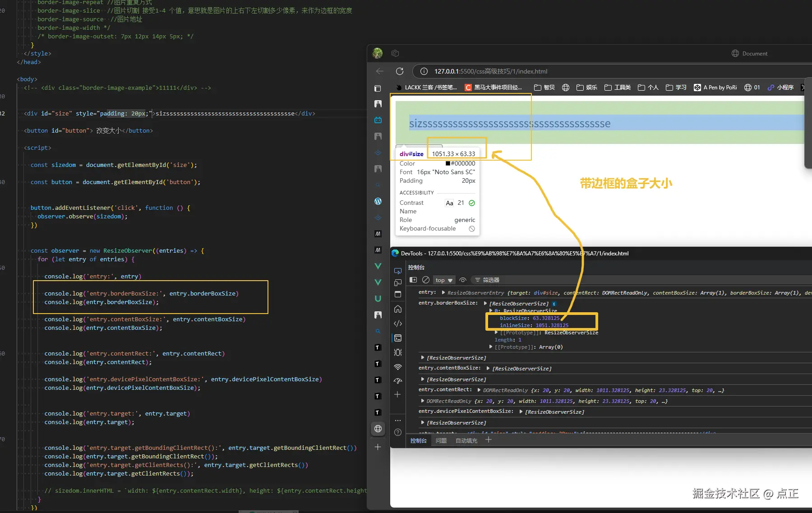Click the browser refresh button
Image resolution: width=812 pixels, height=513 pixels.
click(399, 71)
